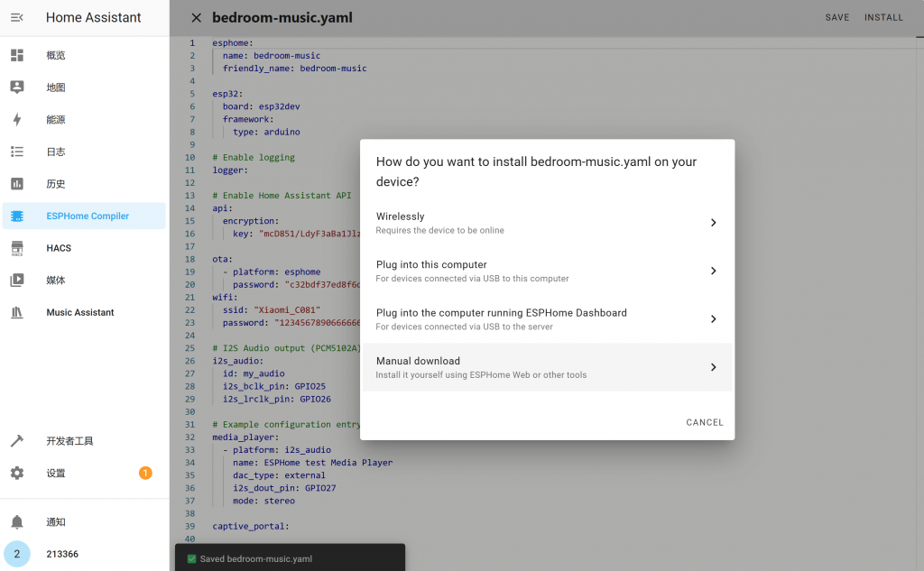Image resolution: width=924 pixels, height=571 pixels.
Task: Open 开发者工具 hammer icon
Action: tap(17, 441)
